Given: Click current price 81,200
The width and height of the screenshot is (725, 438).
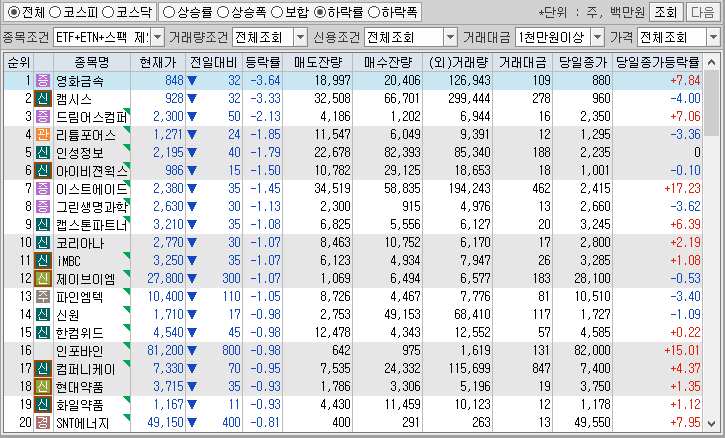Looking at the screenshot, I should (x=166, y=351).
